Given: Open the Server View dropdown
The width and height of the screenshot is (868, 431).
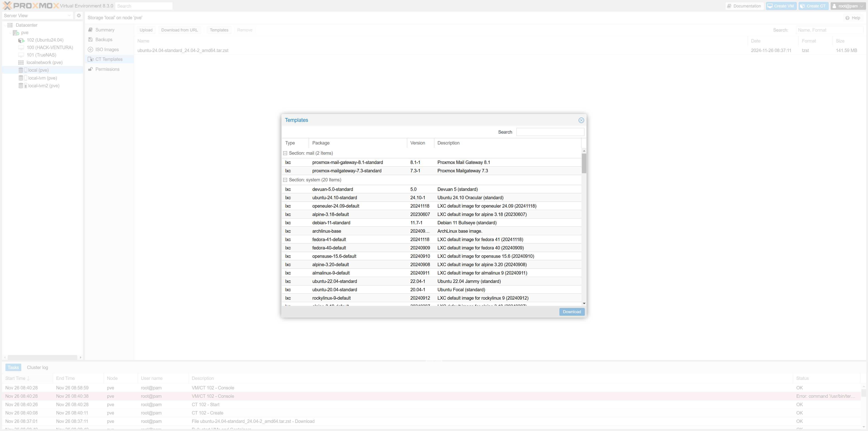Looking at the screenshot, I should pyautogui.click(x=37, y=16).
